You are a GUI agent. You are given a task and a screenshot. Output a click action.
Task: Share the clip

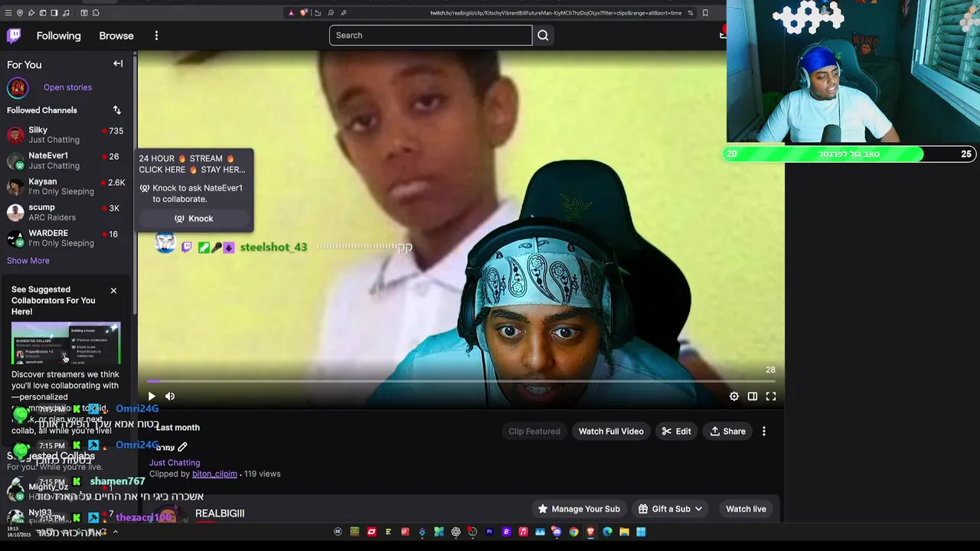[727, 432]
